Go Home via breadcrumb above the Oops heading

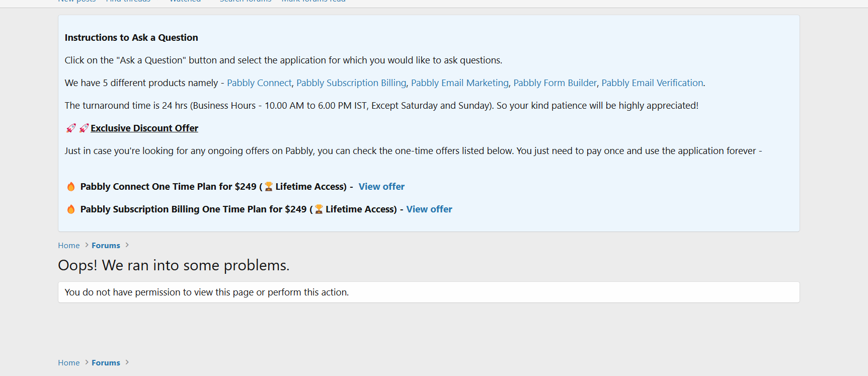point(69,246)
